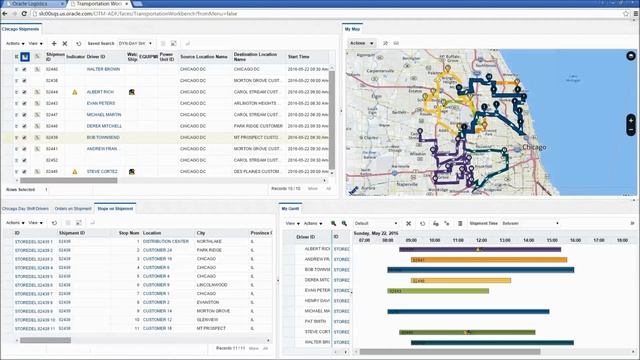Open the edit icon for BOB TOWNSEND row
The height and width of the screenshot is (360, 640).
click(x=37, y=138)
